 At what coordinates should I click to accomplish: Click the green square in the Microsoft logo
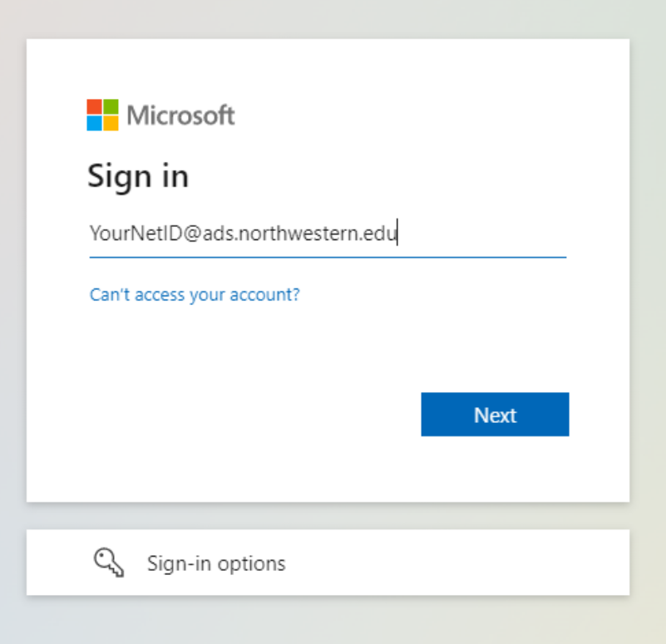click(x=111, y=107)
